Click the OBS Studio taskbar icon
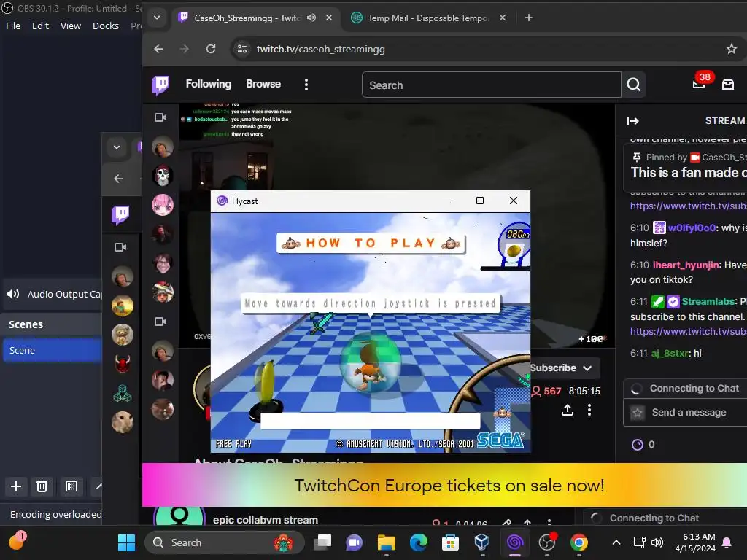Viewport: 747px width, 560px height. click(x=547, y=542)
